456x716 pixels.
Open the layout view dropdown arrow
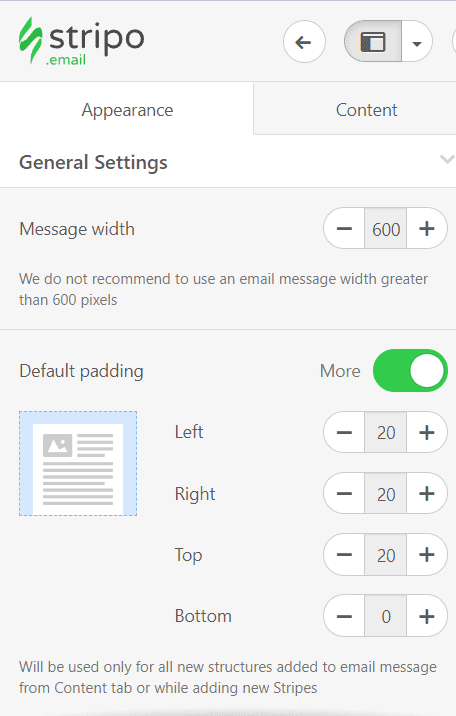coord(416,43)
